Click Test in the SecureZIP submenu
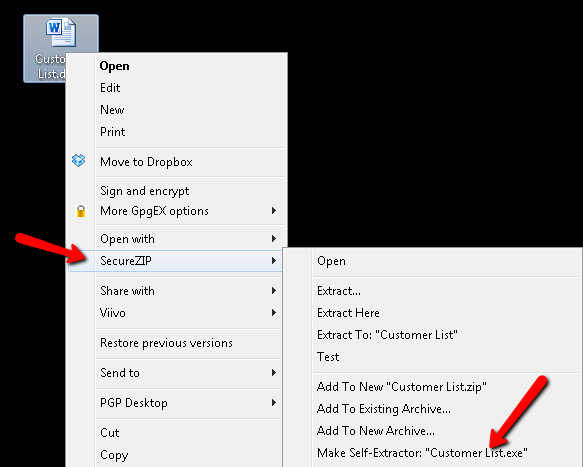 click(x=328, y=357)
